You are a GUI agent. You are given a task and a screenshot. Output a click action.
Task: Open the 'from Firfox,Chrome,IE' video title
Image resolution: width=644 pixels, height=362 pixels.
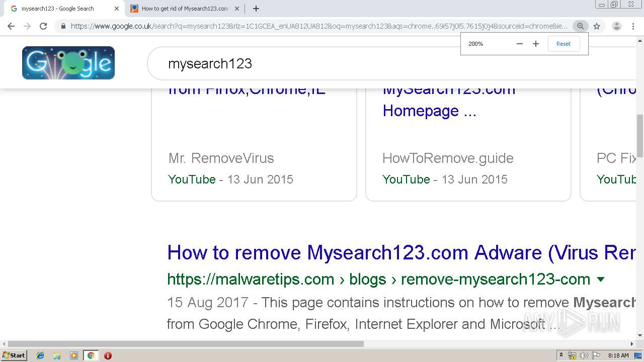coord(247,91)
